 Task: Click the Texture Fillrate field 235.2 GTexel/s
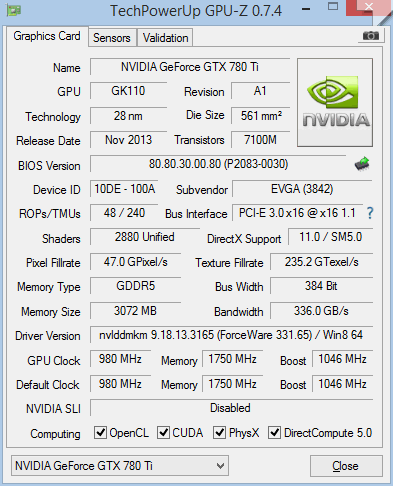(x=321, y=262)
